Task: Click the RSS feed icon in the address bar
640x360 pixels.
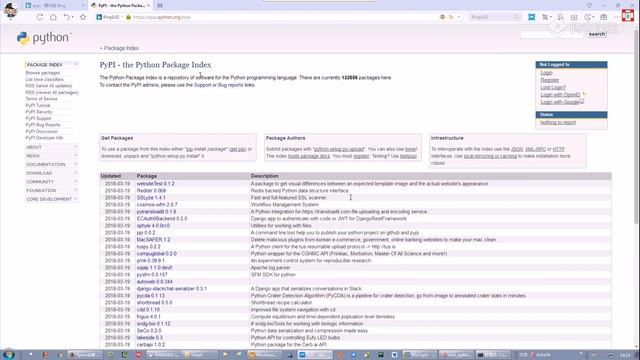Action: click(451, 17)
